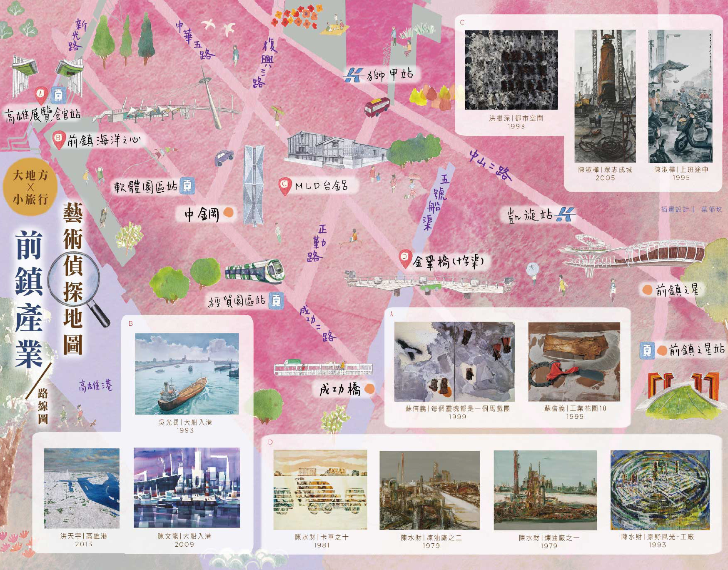Open 陳淑樺 上班途中 painting

pyautogui.click(x=680, y=96)
